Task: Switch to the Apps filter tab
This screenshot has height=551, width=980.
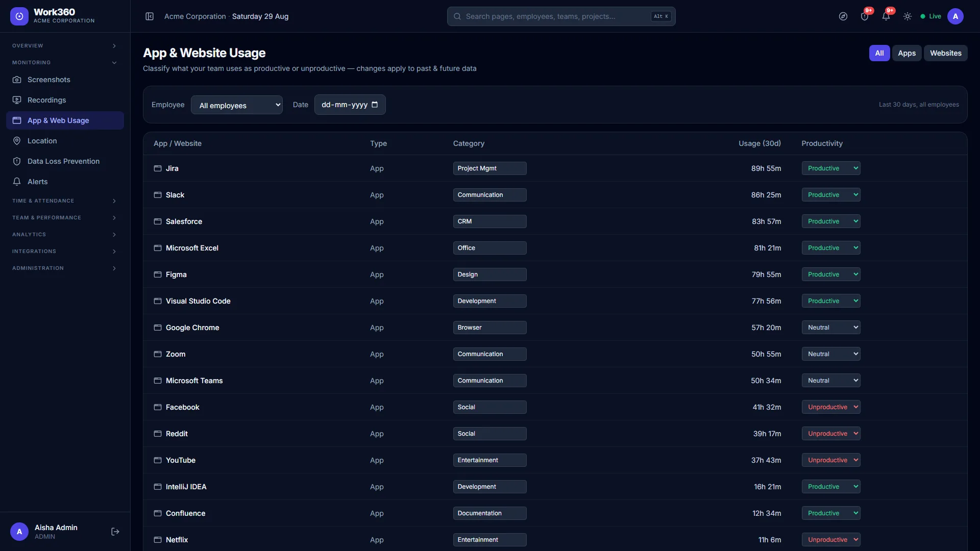Action: point(907,53)
